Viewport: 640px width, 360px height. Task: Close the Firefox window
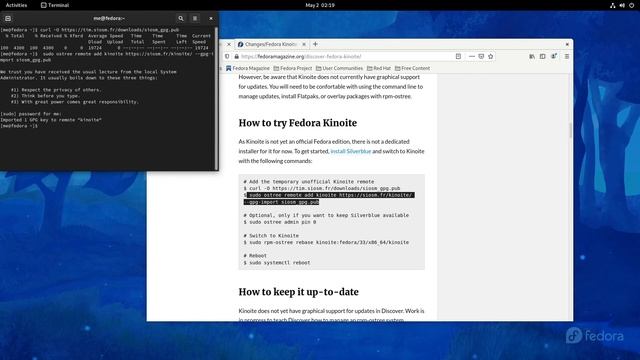[x=567, y=44]
